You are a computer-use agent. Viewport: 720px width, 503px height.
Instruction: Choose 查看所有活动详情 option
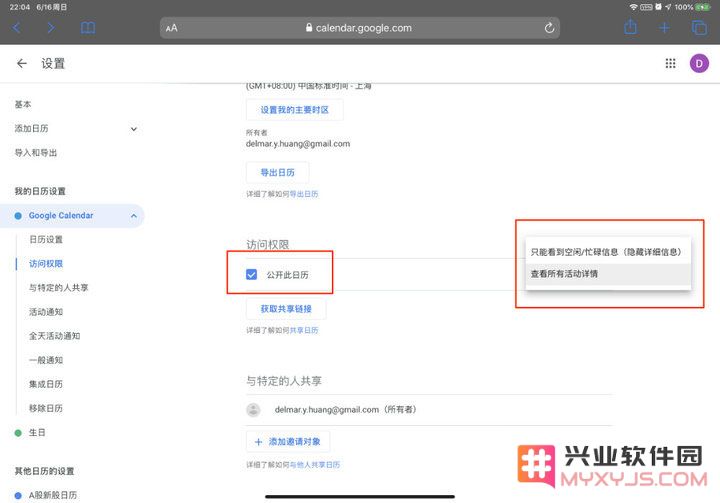[x=608, y=274]
